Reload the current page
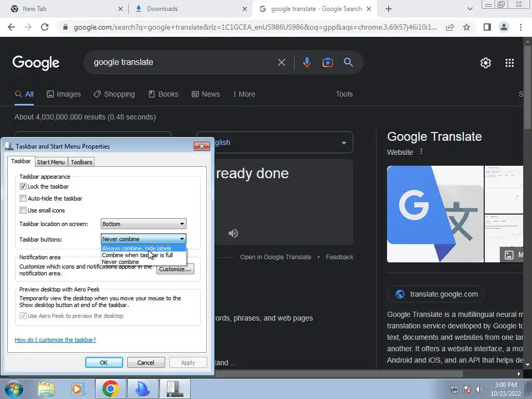This screenshot has height=399, width=532. tap(45, 27)
